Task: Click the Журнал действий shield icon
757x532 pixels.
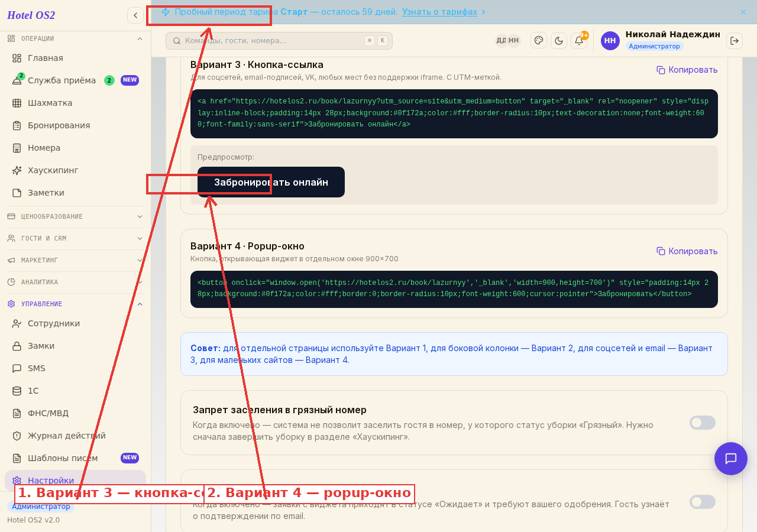Action: click(x=17, y=436)
